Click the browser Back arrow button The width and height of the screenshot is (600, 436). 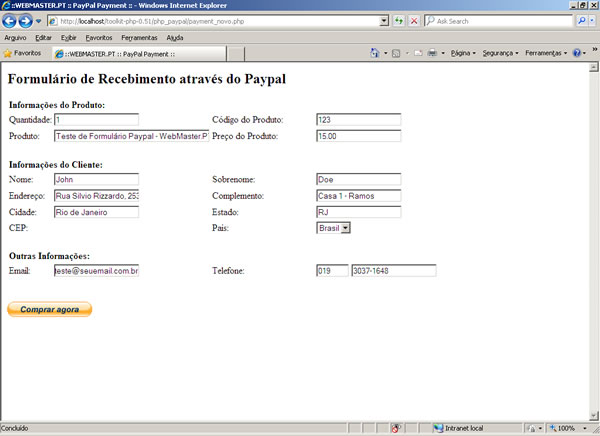(x=9, y=21)
